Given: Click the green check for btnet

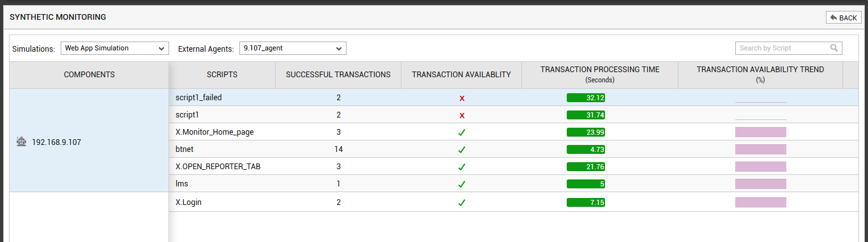Looking at the screenshot, I should pyautogui.click(x=462, y=149).
